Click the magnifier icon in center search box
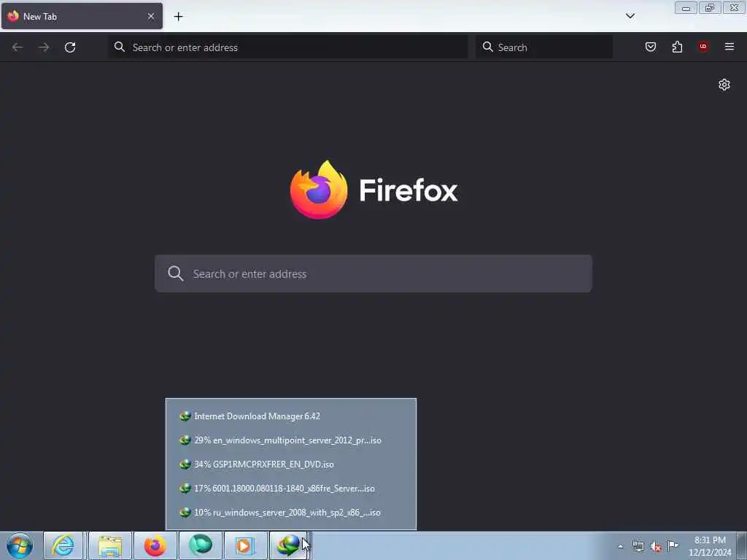This screenshot has height=560, width=747. pos(176,274)
